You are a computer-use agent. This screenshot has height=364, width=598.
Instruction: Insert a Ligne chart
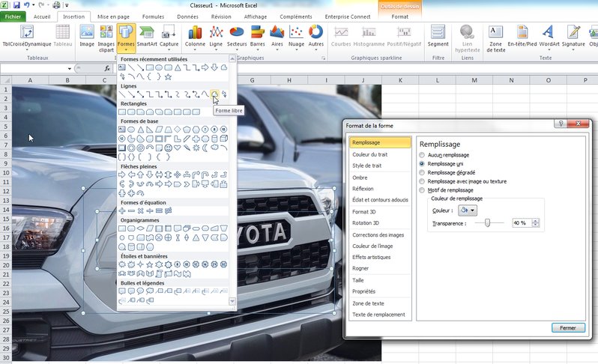click(216, 37)
